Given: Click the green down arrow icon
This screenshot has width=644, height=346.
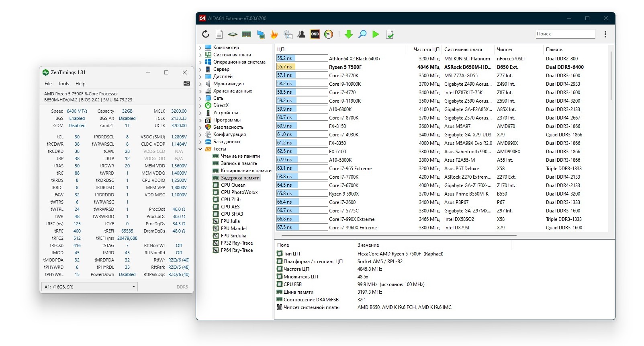Looking at the screenshot, I should [349, 34].
